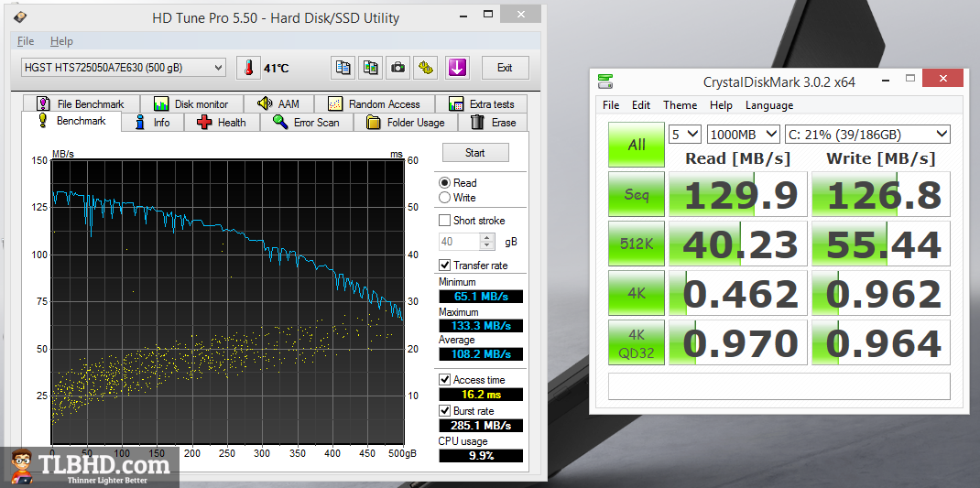980x488 pixels.
Task: Click the 285.1 MB/s burst rate value
Action: (481, 426)
